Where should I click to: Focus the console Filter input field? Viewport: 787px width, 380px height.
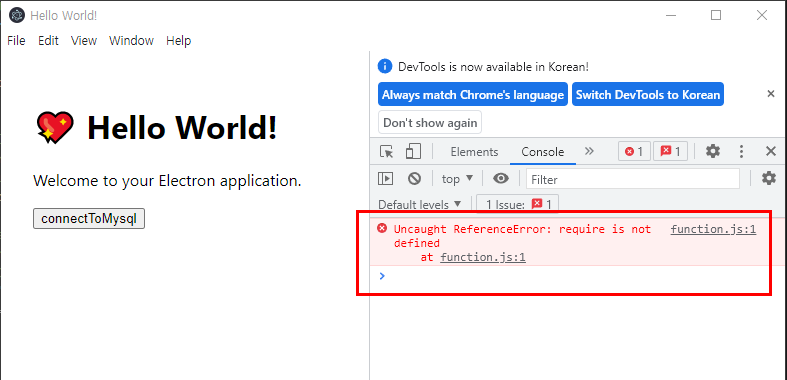[633, 179]
